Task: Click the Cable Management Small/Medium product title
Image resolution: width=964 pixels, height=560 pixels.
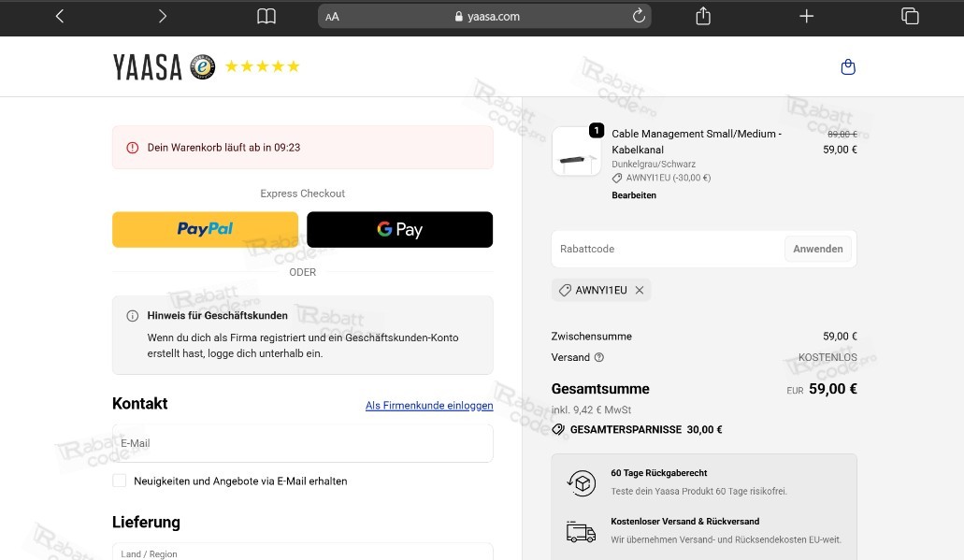Action: tap(697, 141)
